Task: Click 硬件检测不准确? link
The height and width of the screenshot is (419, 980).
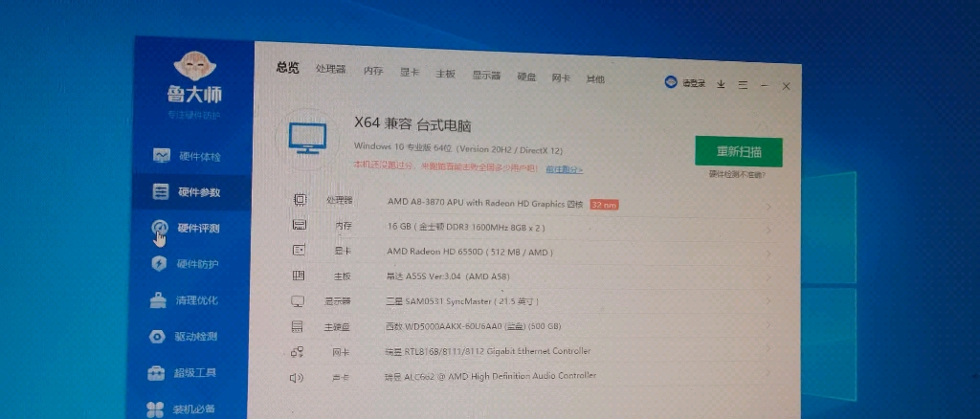Action: click(738, 175)
